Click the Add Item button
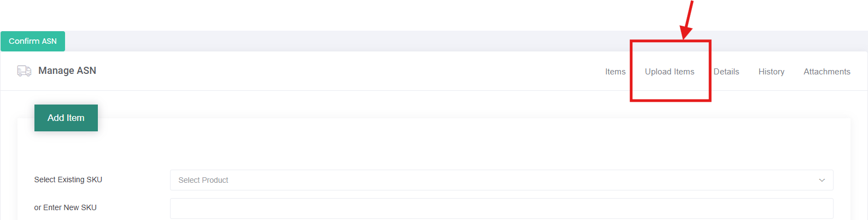The width and height of the screenshot is (868, 220). pyautogui.click(x=66, y=118)
